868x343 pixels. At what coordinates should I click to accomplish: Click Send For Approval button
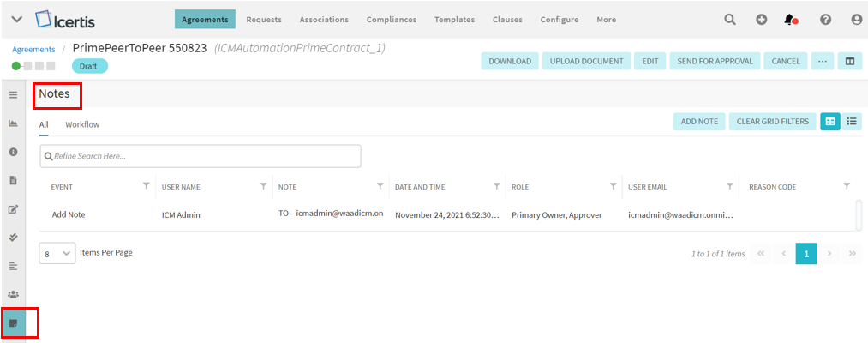pos(715,61)
